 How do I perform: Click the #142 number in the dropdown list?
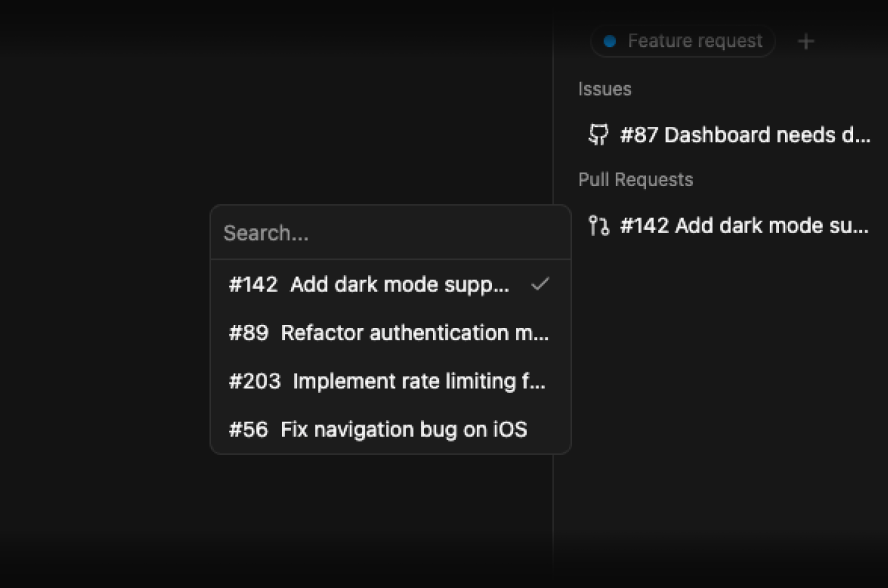253,284
